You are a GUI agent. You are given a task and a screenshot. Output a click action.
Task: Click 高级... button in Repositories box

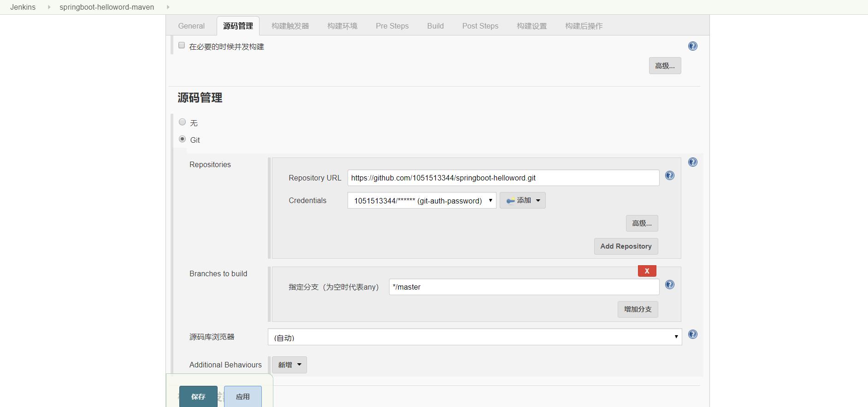click(642, 223)
